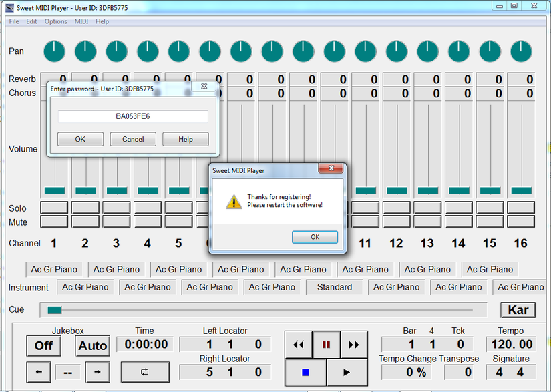551x392 pixels.
Task: Confirm the Thanks for registering dialog with OK
Action: pos(315,237)
